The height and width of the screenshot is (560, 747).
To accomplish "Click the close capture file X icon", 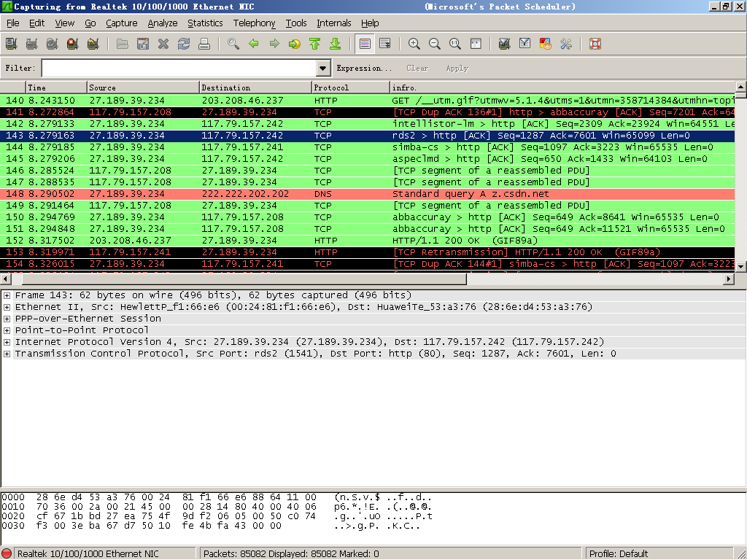I will 163,44.
